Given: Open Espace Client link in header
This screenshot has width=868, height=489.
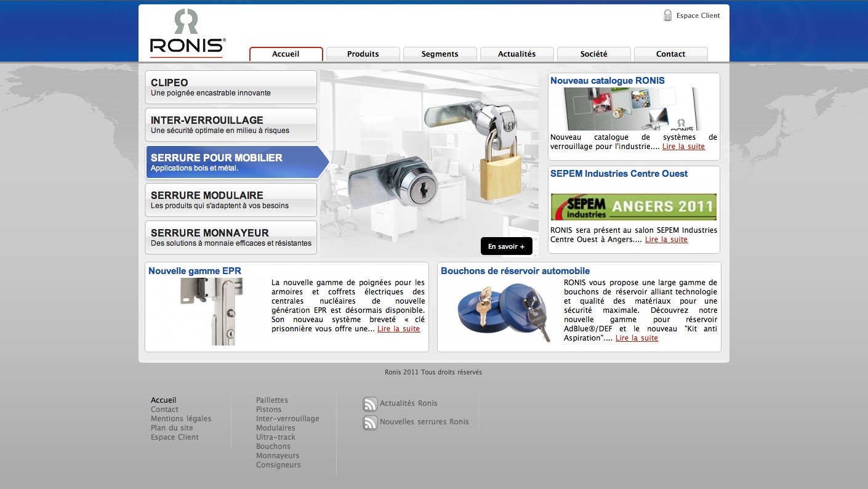Looking at the screenshot, I should 698,16.
